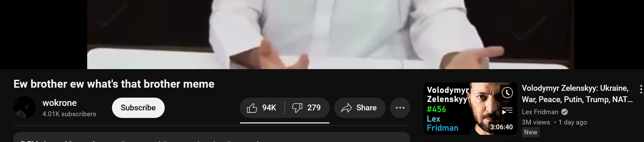Image resolution: width=644 pixels, height=142 pixels.
Task: Click the 3:06:40 duration badge
Action: pos(501,127)
